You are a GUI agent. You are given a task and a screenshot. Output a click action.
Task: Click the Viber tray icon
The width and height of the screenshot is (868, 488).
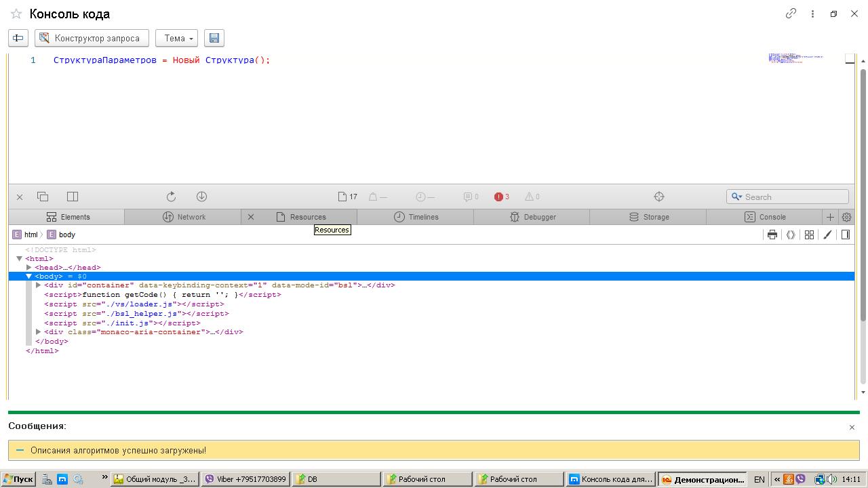800,479
